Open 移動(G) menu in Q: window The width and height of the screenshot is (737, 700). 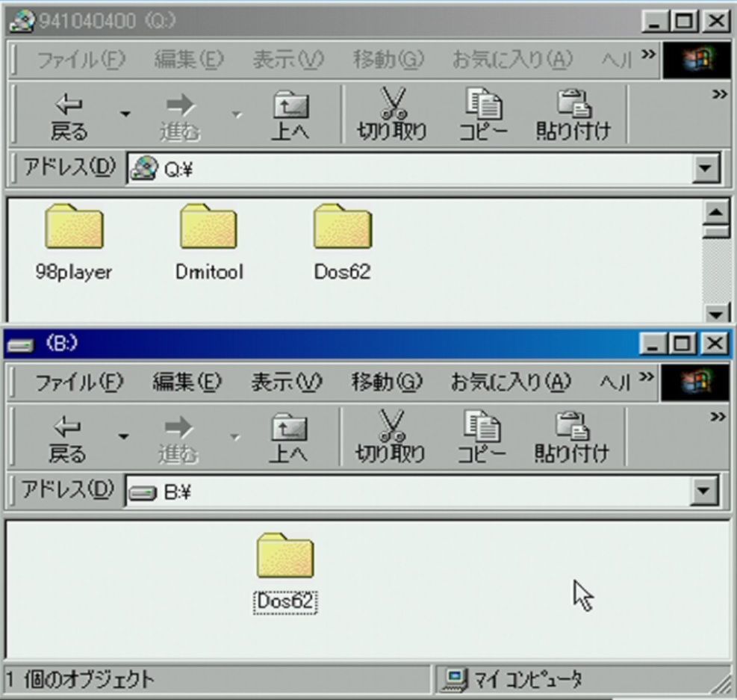click(388, 60)
